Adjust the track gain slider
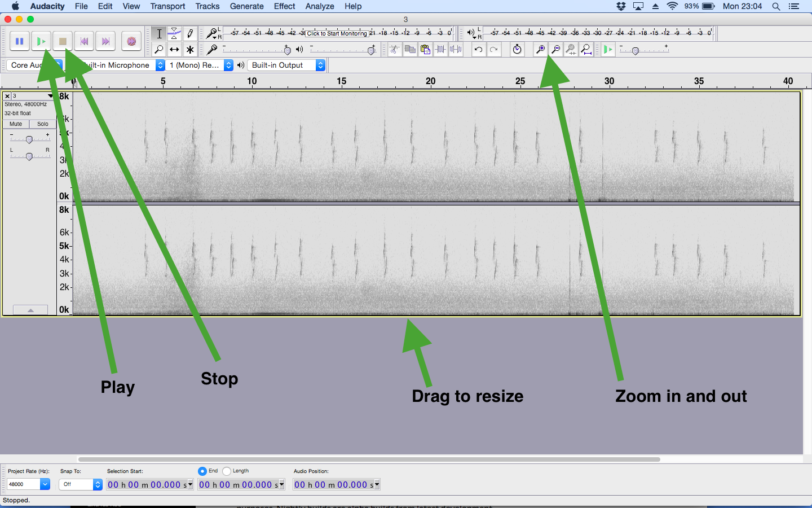Viewport: 812px width, 508px height. (29, 139)
